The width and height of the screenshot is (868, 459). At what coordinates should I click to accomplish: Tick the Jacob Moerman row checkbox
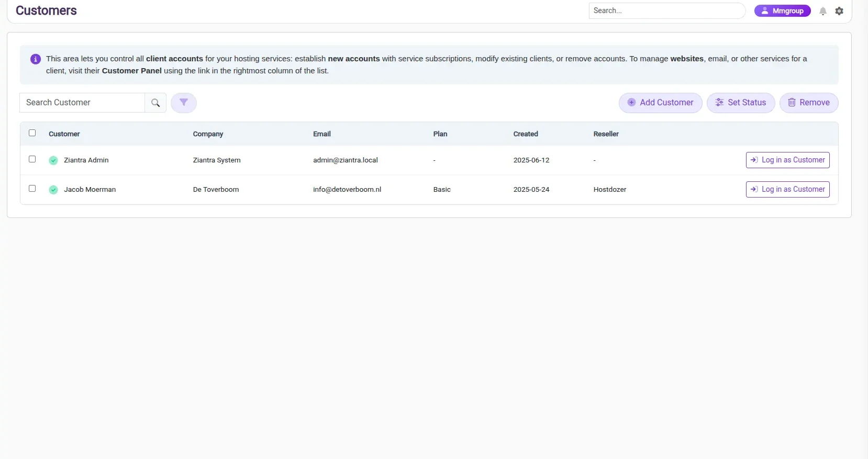tap(32, 189)
